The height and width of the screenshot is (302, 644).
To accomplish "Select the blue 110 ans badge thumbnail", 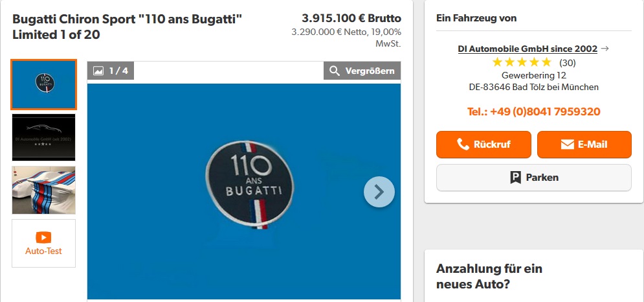I will (x=43, y=85).
